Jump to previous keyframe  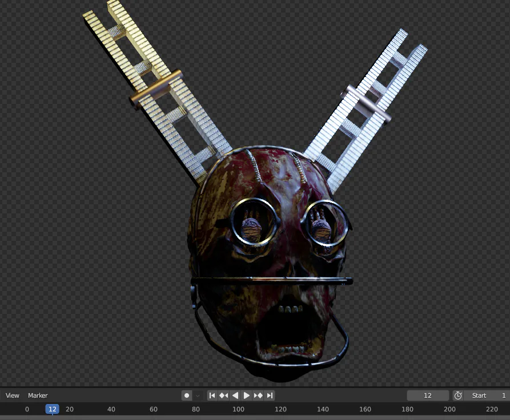click(x=223, y=395)
